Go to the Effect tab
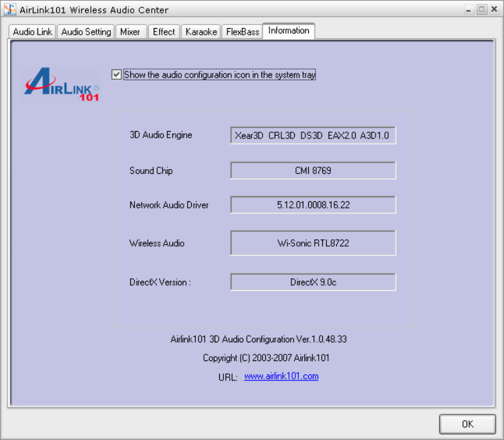 pyautogui.click(x=164, y=31)
